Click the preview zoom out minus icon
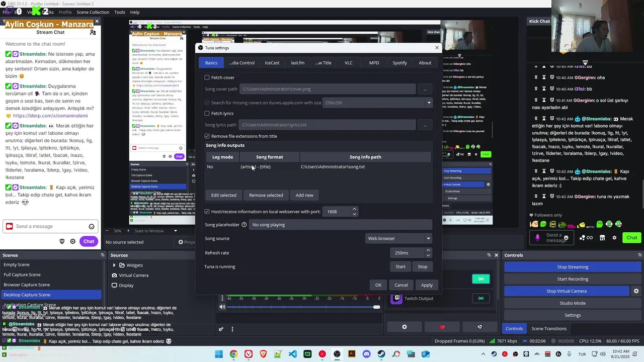 (x=106, y=231)
